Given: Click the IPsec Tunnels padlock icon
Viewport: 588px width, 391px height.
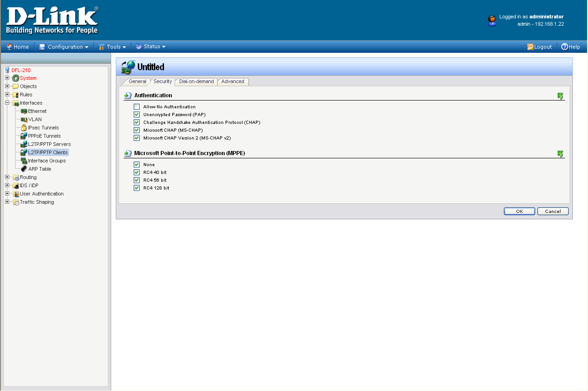Looking at the screenshot, I should 24,128.
